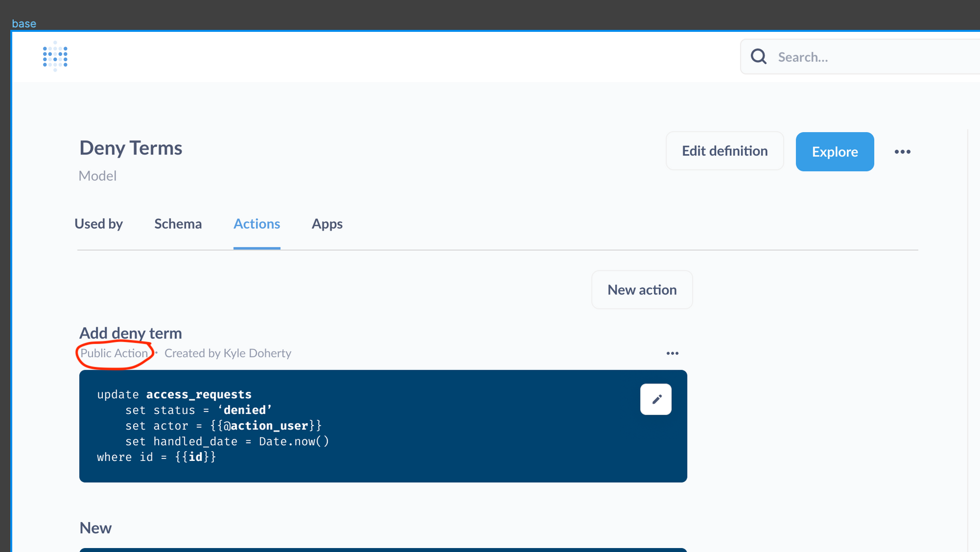Click inside the Search input field

click(x=857, y=57)
